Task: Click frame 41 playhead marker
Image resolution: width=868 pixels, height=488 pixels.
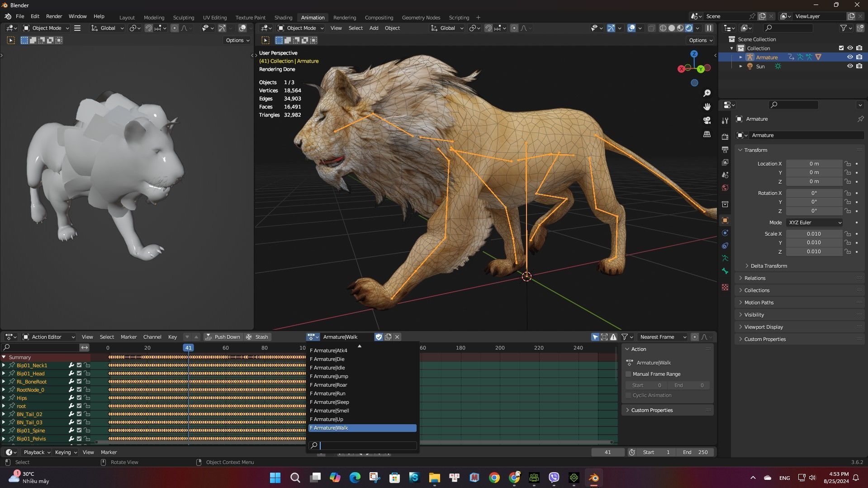Action: (188, 348)
